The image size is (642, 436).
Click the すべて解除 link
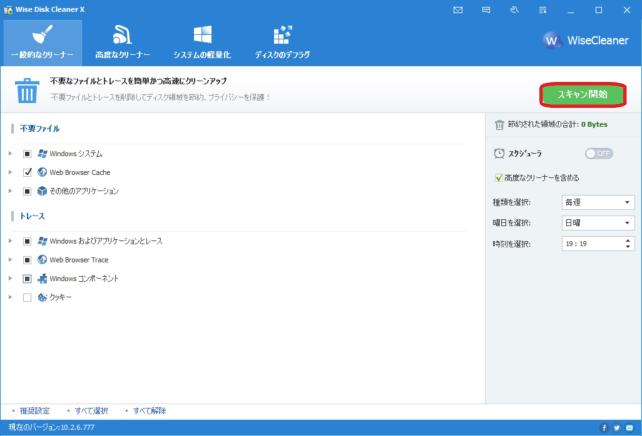[149, 411]
